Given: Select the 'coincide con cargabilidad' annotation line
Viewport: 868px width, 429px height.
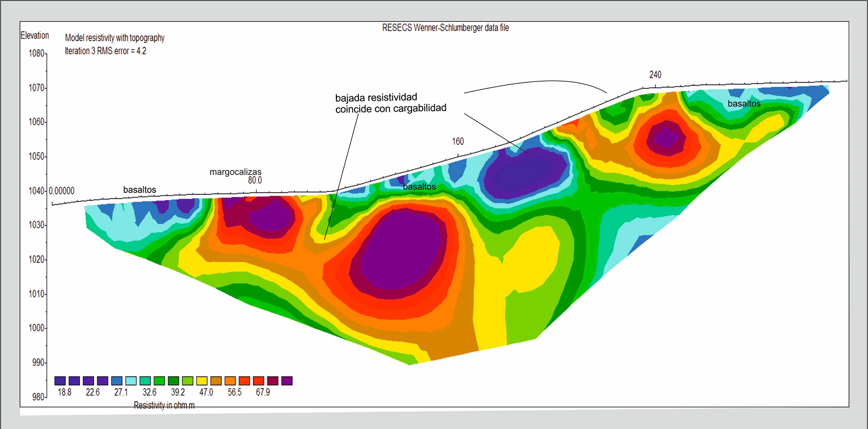Looking at the screenshot, I should tap(391, 109).
